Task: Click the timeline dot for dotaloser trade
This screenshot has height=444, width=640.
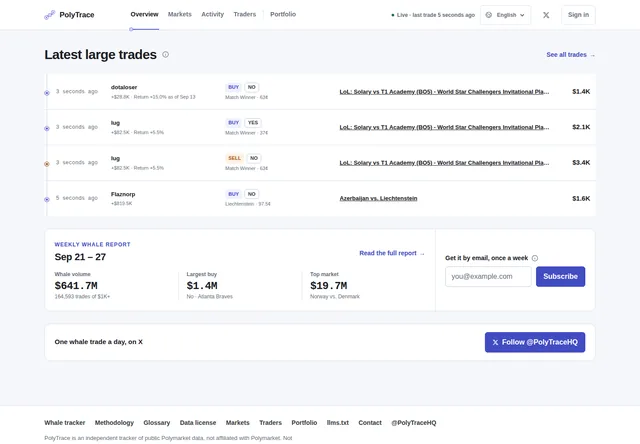Action: coord(47,93)
